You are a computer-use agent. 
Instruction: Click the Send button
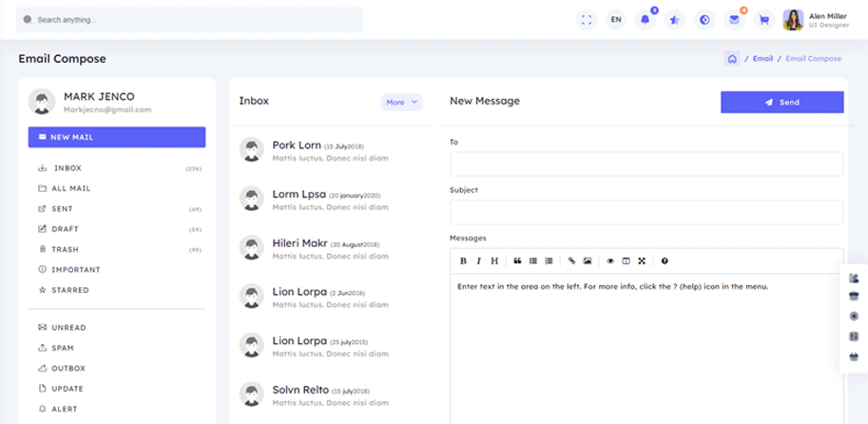(781, 102)
